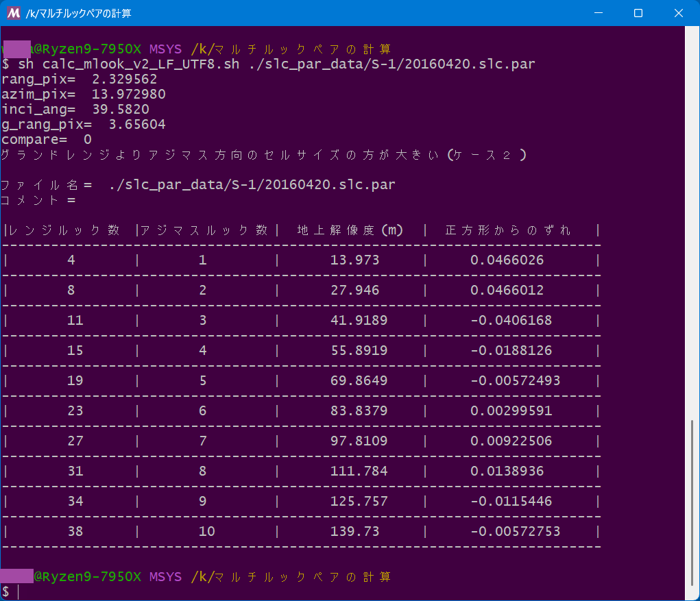Click the rang_pix value 2.329562

pyautogui.click(x=125, y=79)
